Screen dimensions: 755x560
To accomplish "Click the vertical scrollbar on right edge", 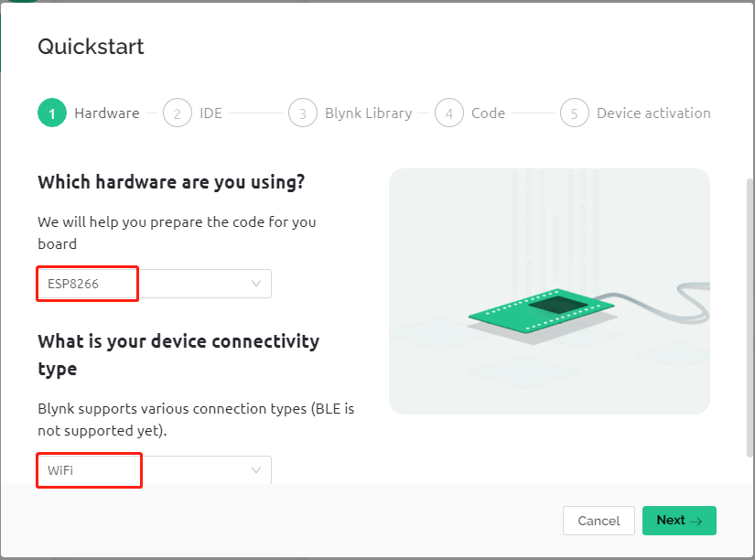I will (x=750, y=318).
